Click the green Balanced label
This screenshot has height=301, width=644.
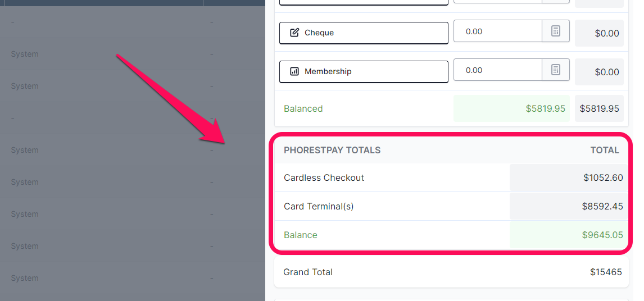pos(303,109)
